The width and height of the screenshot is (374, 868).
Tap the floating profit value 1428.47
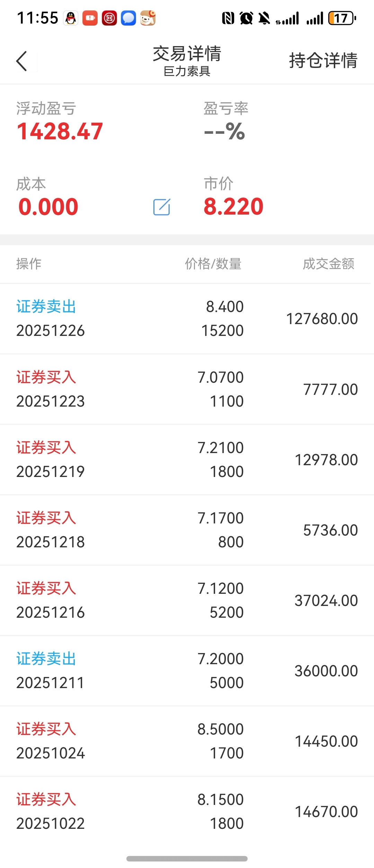60,132
